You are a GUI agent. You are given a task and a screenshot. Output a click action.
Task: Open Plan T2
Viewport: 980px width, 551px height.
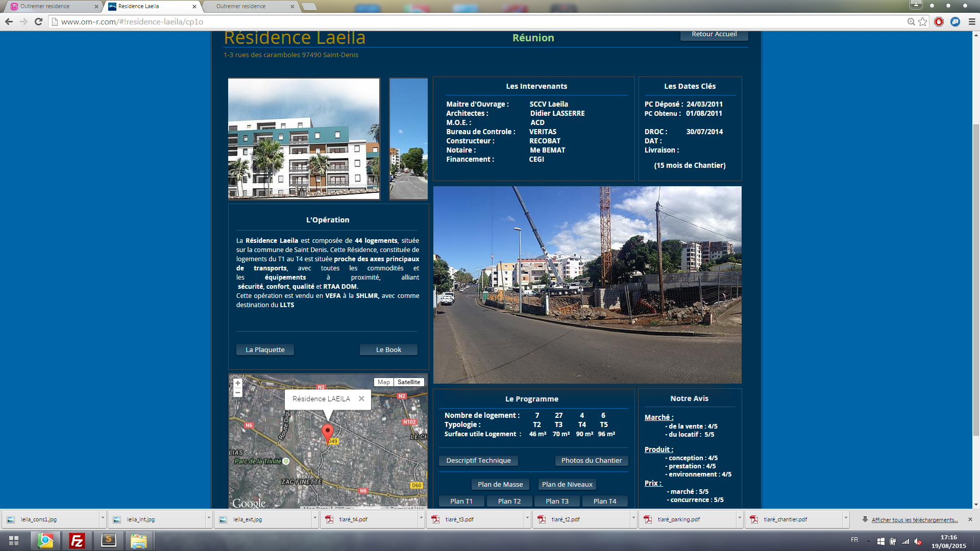click(509, 501)
